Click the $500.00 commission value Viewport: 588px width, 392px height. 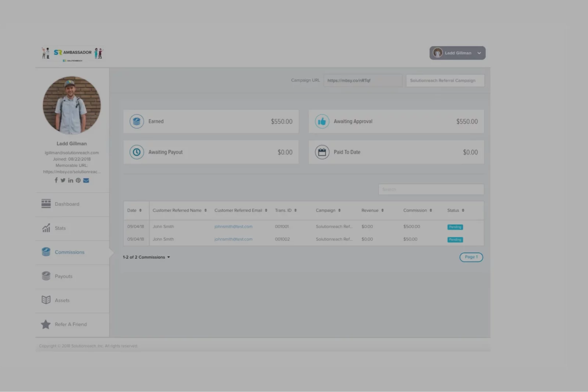[412, 227]
